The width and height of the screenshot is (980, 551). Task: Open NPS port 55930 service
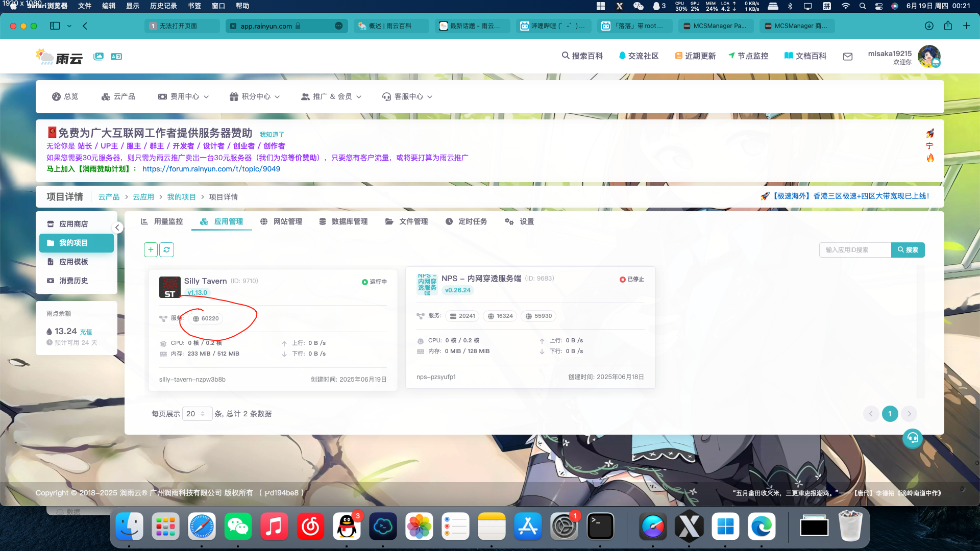pos(538,316)
